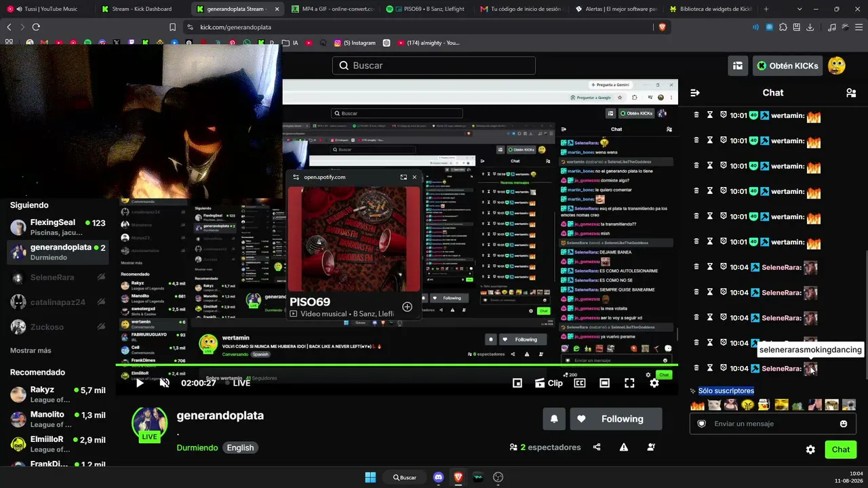The width and height of the screenshot is (868, 488).
Task: Open the tab search dropdown arrow
Action: click(800, 9)
